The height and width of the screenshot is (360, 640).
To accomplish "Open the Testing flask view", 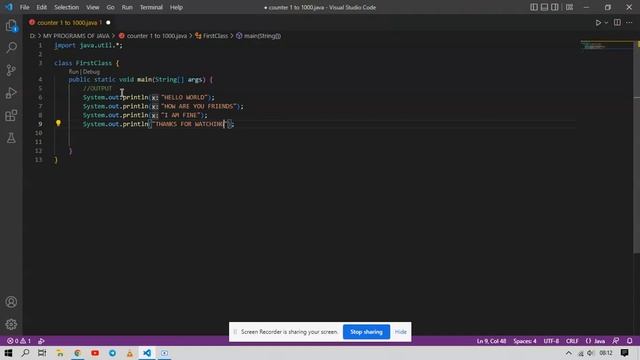I will tap(11, 138).
